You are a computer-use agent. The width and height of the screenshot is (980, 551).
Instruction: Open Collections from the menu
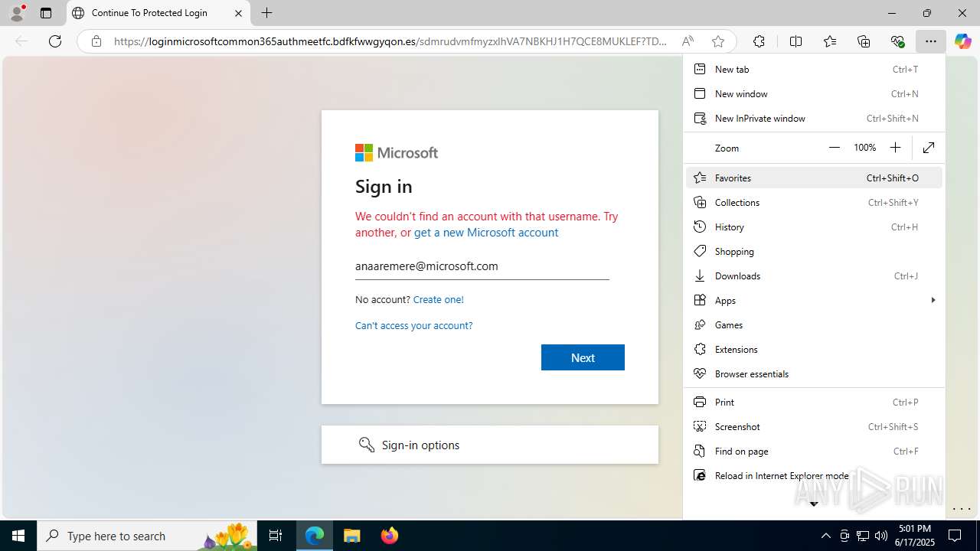[x=814, y=202]
